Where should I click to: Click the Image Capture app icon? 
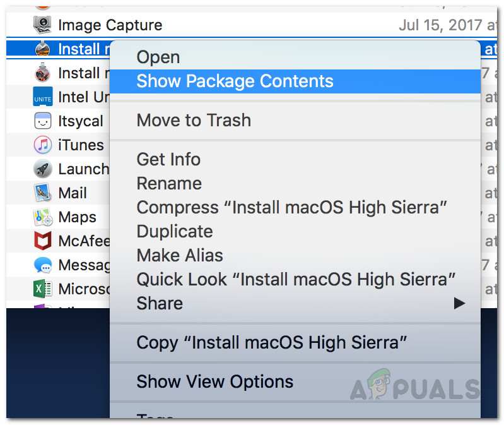(x=42, y=25)
